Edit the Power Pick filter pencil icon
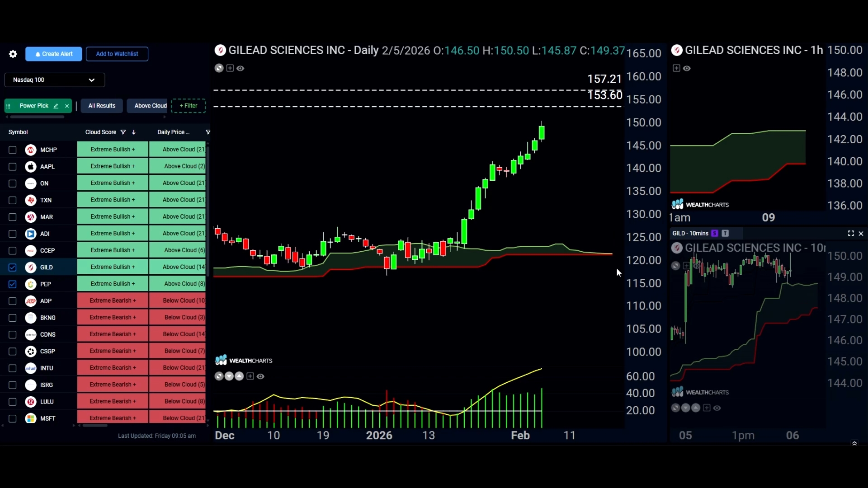868x488 pixels. 56,106
